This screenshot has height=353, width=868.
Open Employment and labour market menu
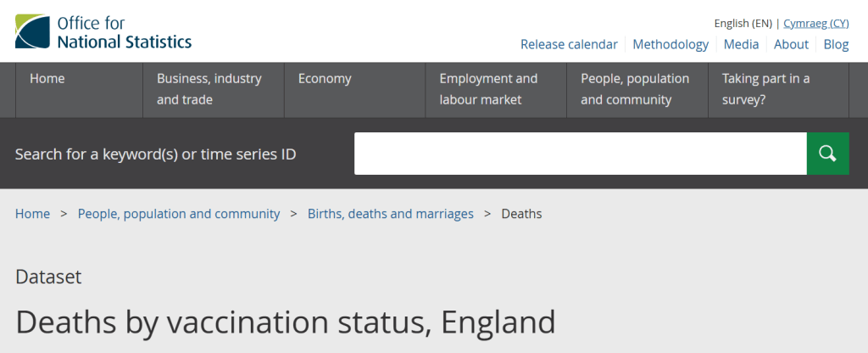tap(488, 89)
